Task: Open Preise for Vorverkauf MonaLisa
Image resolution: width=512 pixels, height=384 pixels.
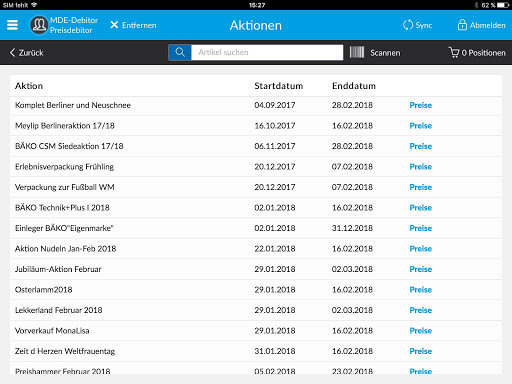Action: click(421, 331)
